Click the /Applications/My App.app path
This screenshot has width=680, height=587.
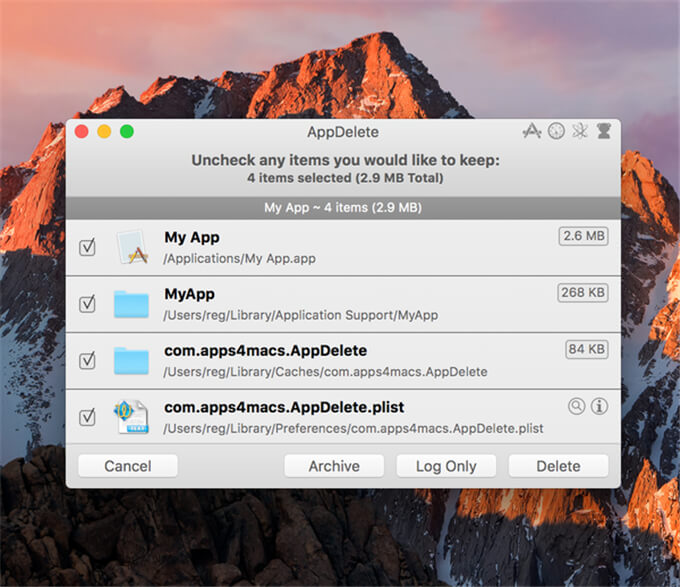point(239,259)
